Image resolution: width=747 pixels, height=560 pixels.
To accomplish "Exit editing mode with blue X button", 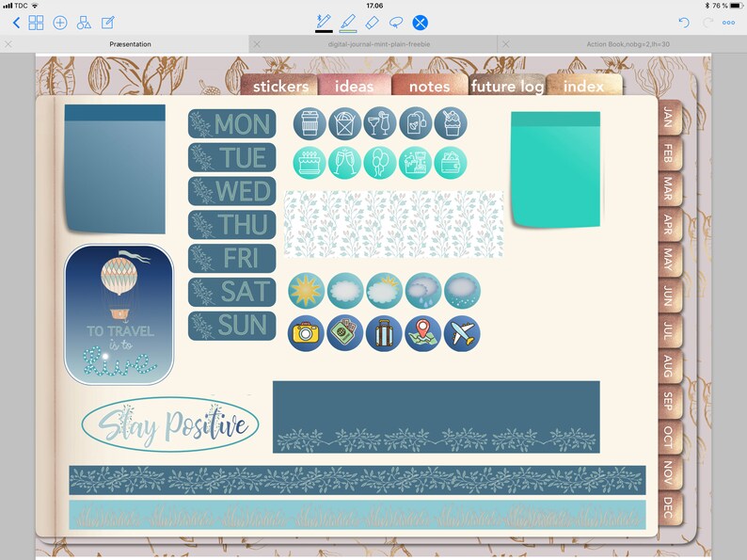I will (x=420, y=23).
